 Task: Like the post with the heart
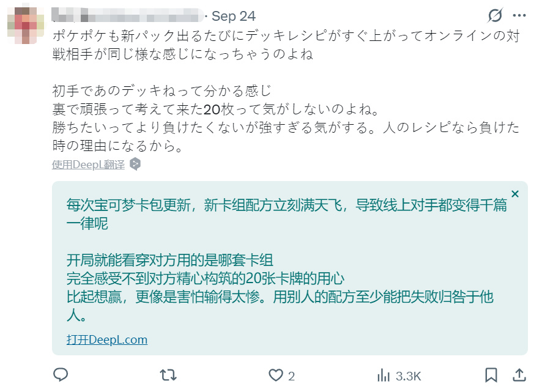[x=277, y=374]
